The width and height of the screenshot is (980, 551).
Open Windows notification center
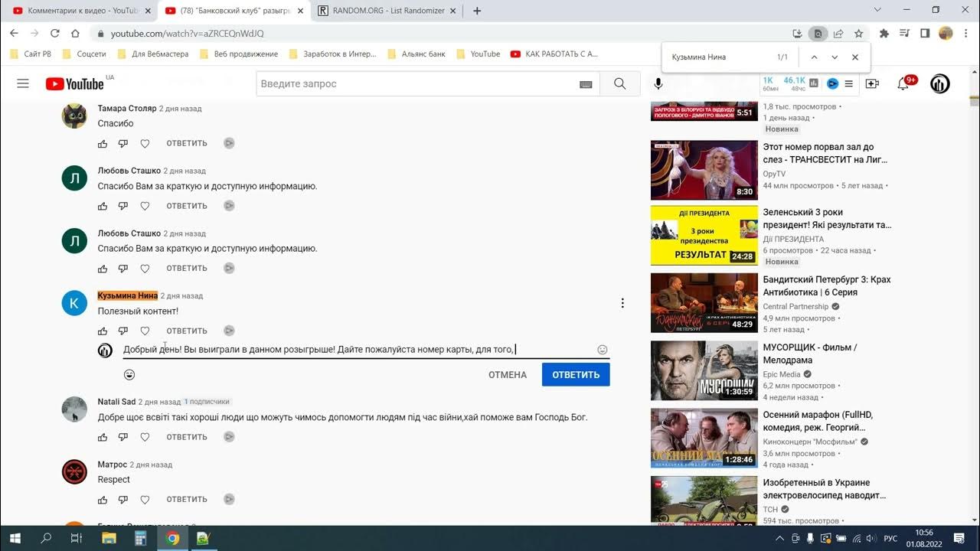[959, 538]
